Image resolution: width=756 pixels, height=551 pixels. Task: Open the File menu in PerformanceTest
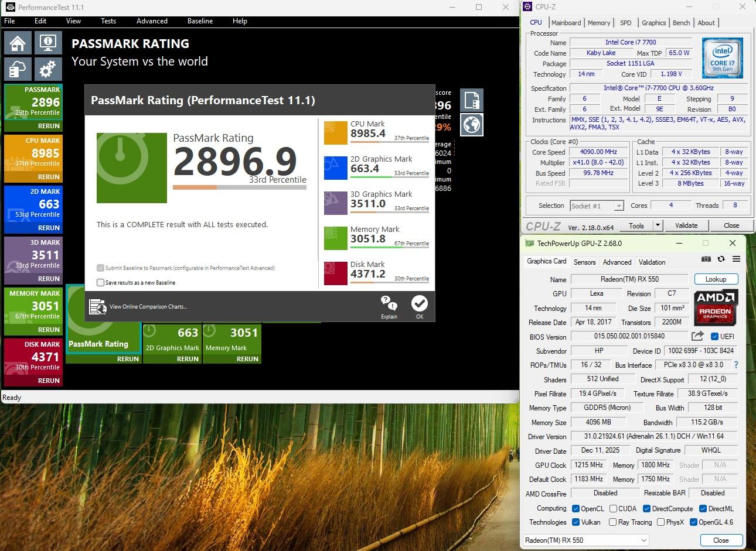tap(9, 21)
